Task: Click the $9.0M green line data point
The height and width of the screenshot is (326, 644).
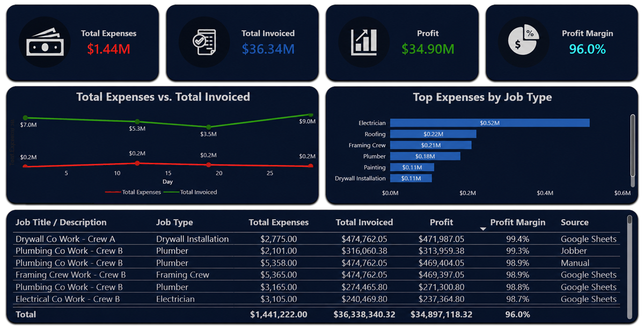Action: click(x=311, y=114)
